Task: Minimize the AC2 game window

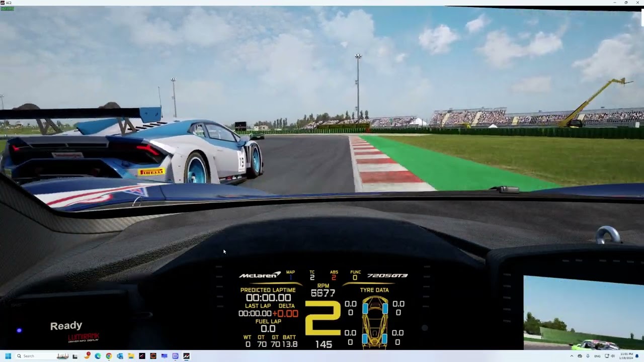Action: point(614,3)
